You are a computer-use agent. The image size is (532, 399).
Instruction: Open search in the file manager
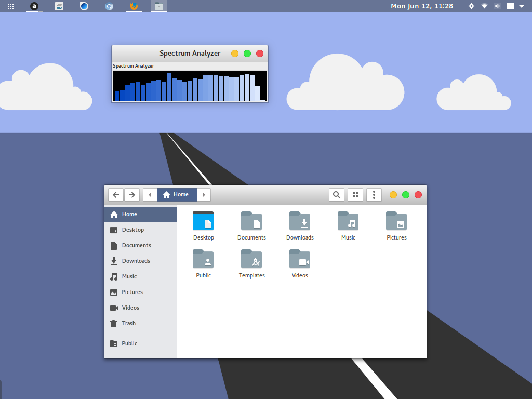[337, 195]
